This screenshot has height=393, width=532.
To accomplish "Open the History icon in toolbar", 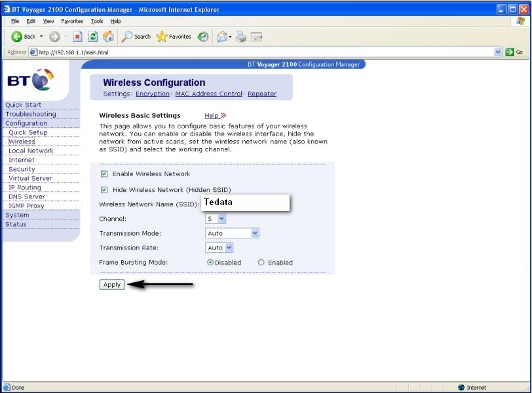I will coord(203,37).
